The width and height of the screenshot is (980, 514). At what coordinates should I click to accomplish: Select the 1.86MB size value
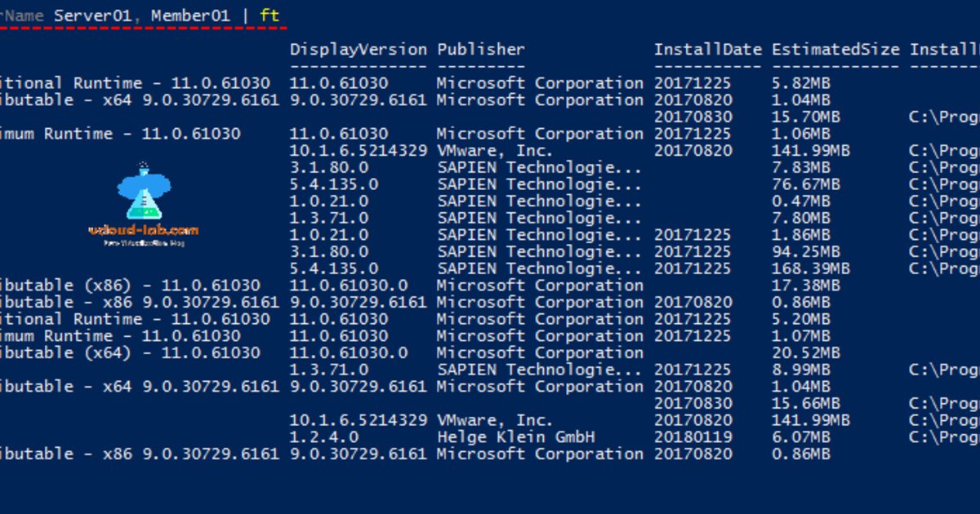click(800, 235)
